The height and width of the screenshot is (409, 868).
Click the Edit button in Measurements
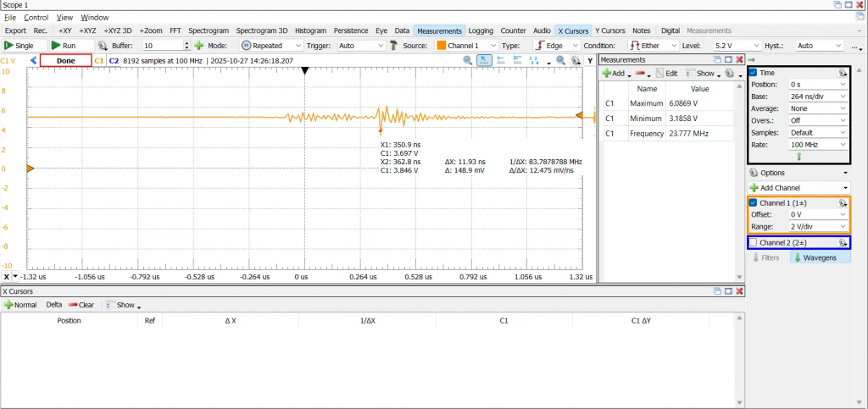pos(665,74)
